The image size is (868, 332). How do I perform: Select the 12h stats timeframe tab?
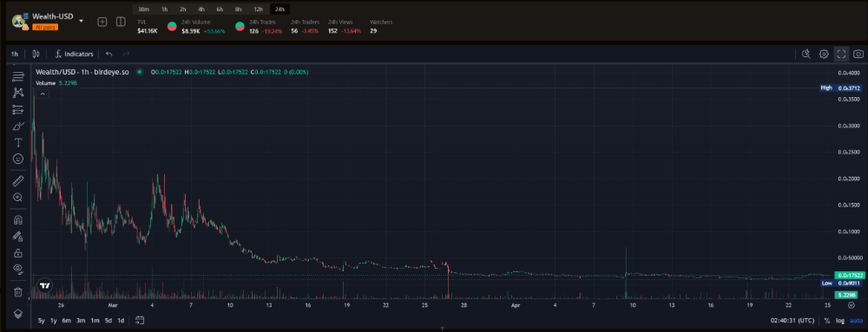pos(258,10)
